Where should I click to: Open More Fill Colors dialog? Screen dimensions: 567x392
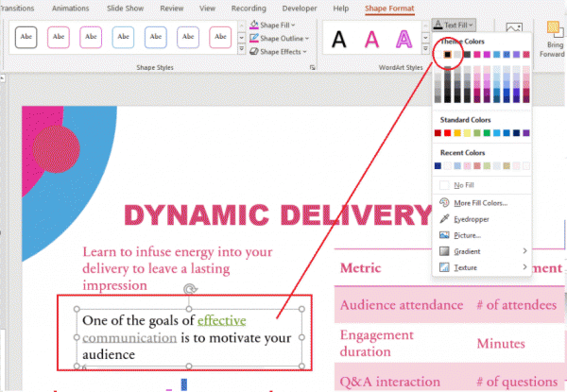coord(480,202)
